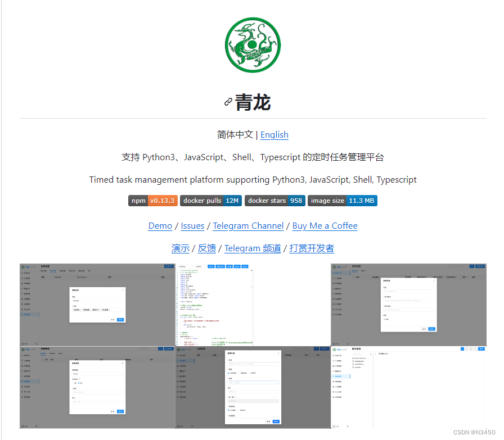Click the Qinglong green dragon logo

(x=253, y=45)
